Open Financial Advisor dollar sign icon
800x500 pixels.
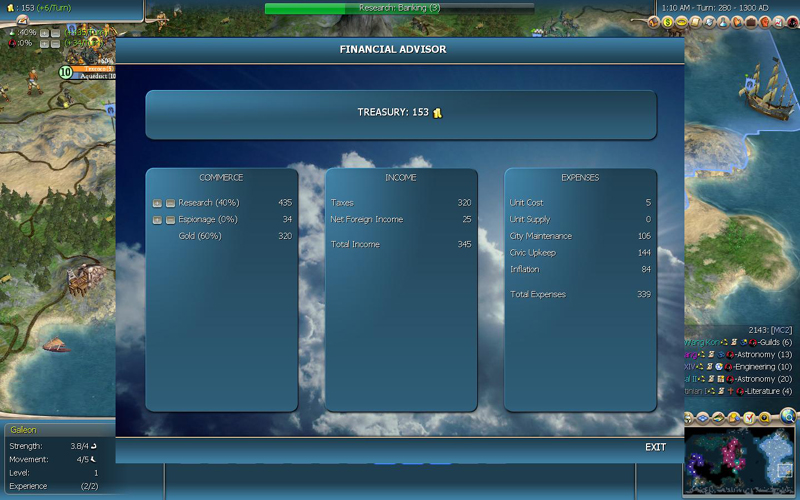point(667,22)
